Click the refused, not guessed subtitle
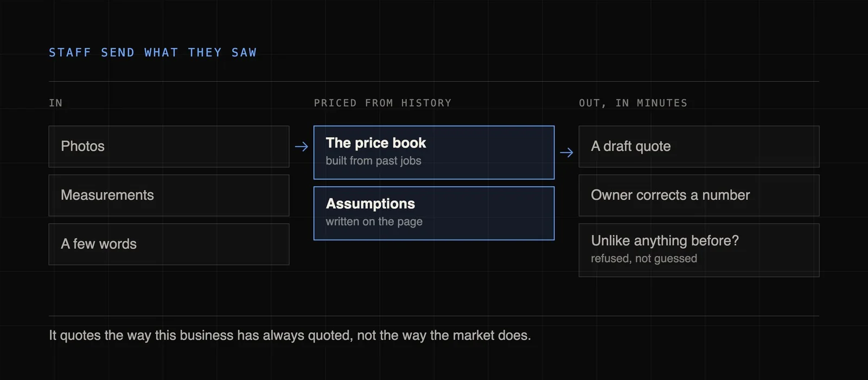The image size is (868, 380). coord(644,258)
